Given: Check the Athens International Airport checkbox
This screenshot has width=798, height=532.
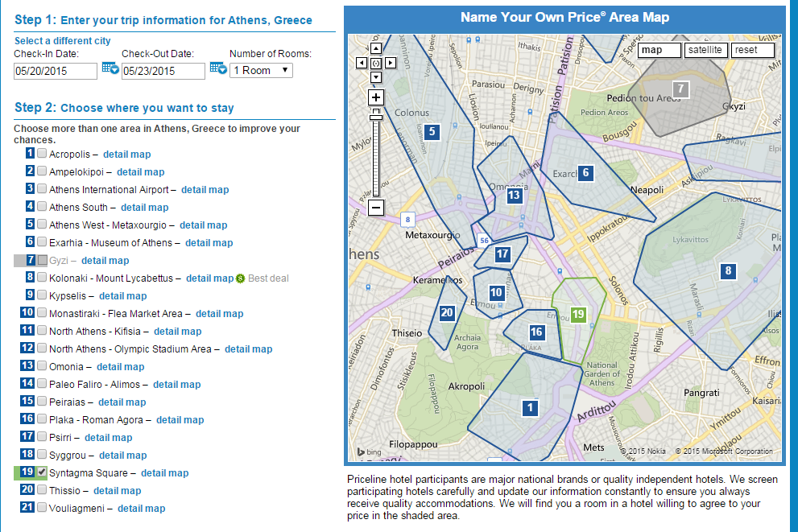Looking at the screenshot, I should pos(42,188).
